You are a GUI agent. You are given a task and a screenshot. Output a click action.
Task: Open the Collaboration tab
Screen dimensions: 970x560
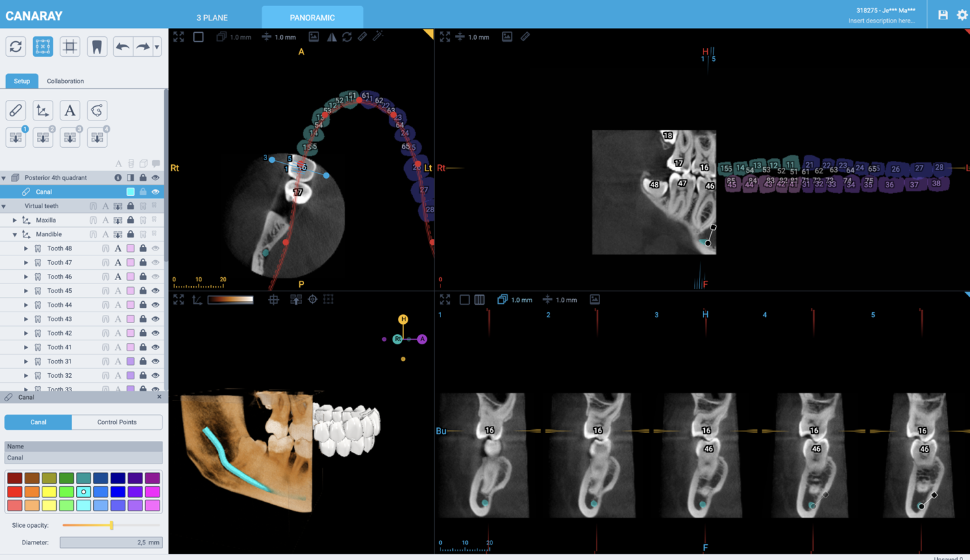tap(64, 81)
